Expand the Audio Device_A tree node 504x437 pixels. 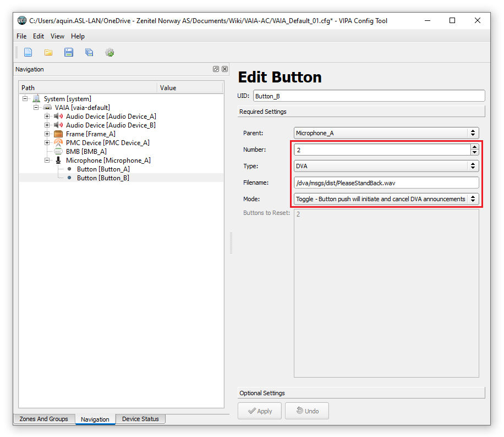point(47,117)
